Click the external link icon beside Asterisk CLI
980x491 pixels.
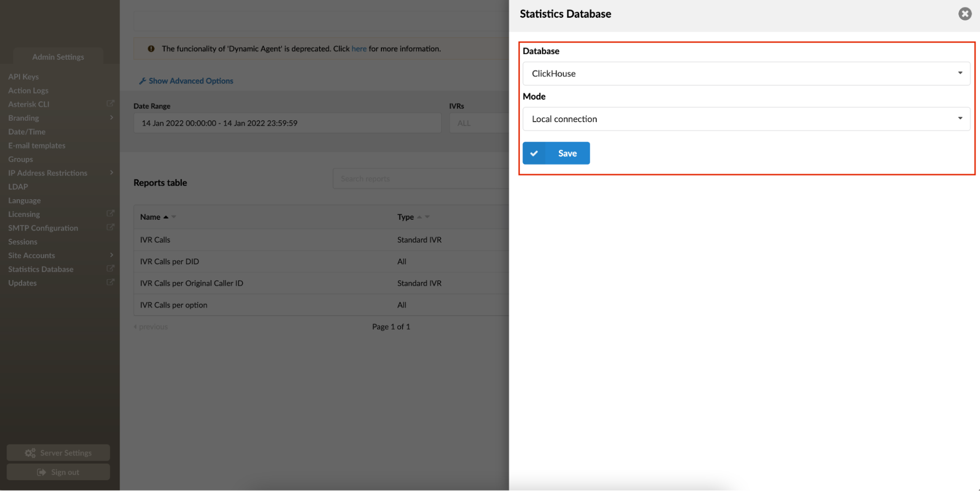[110, 103]
